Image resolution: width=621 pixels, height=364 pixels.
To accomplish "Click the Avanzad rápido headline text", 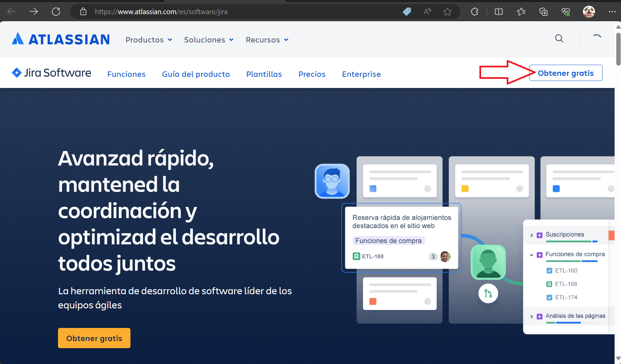I will [169, 211].
